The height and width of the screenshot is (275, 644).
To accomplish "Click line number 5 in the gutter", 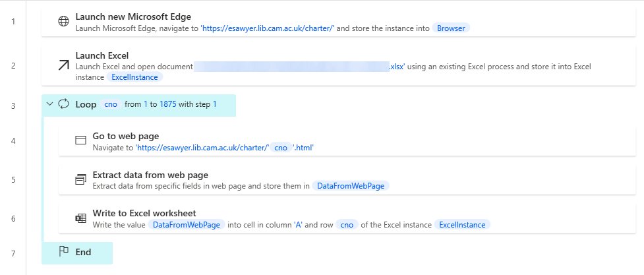I will (x=13, y=179).
